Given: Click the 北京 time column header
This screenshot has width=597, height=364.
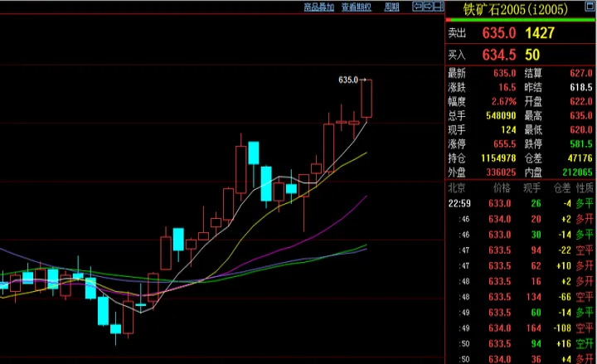Looking at the screenshot, I should tap(457, 189).
